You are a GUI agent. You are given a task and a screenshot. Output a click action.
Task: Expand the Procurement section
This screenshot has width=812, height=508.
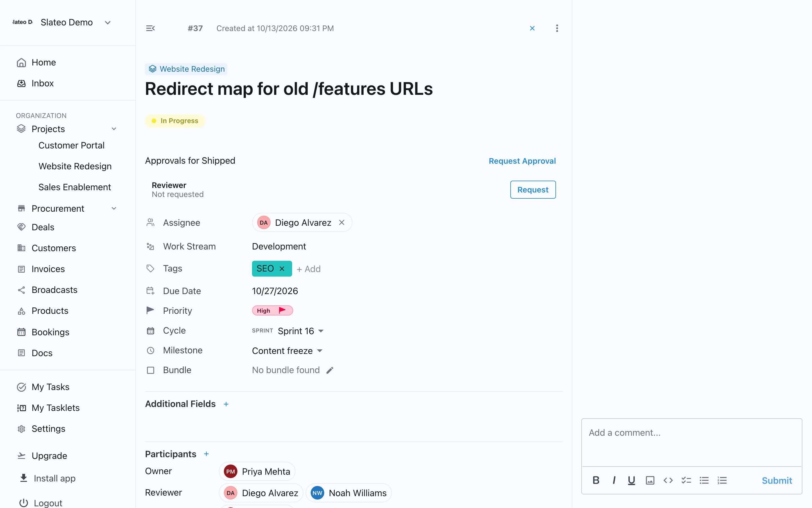click(x=114, y=208)
